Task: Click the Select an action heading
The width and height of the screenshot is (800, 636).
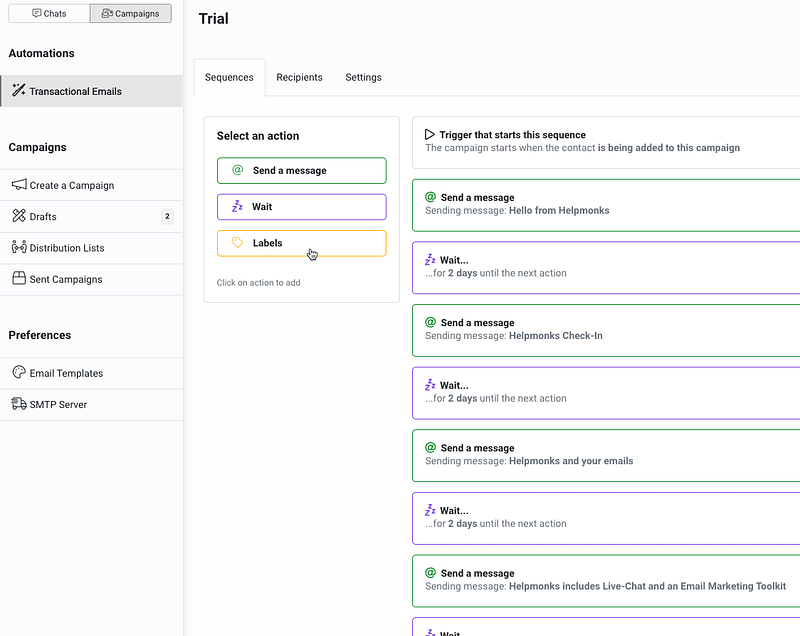Action: click(258, 136)
